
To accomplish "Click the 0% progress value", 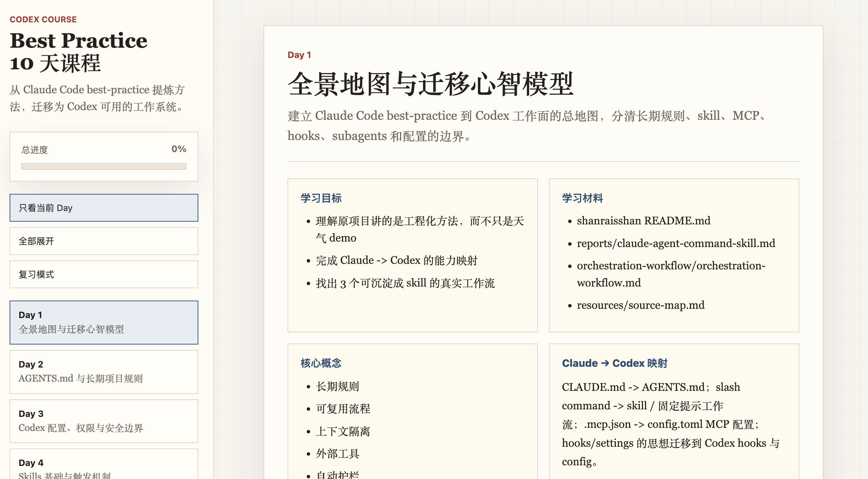I will click(179, 149).
